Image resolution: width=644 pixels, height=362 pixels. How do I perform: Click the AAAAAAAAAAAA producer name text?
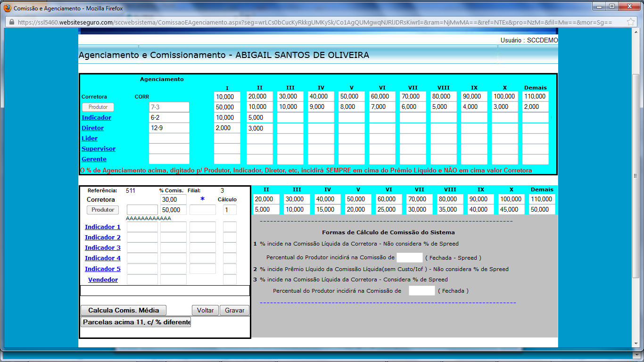click(149, 218)
